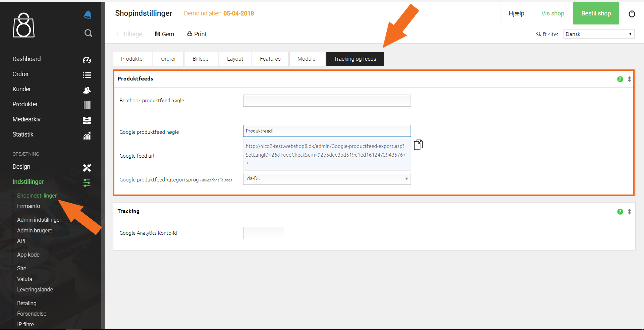Open the Vis shop link
The height and width of the screenshot is (330, 644).
(552, 13)
